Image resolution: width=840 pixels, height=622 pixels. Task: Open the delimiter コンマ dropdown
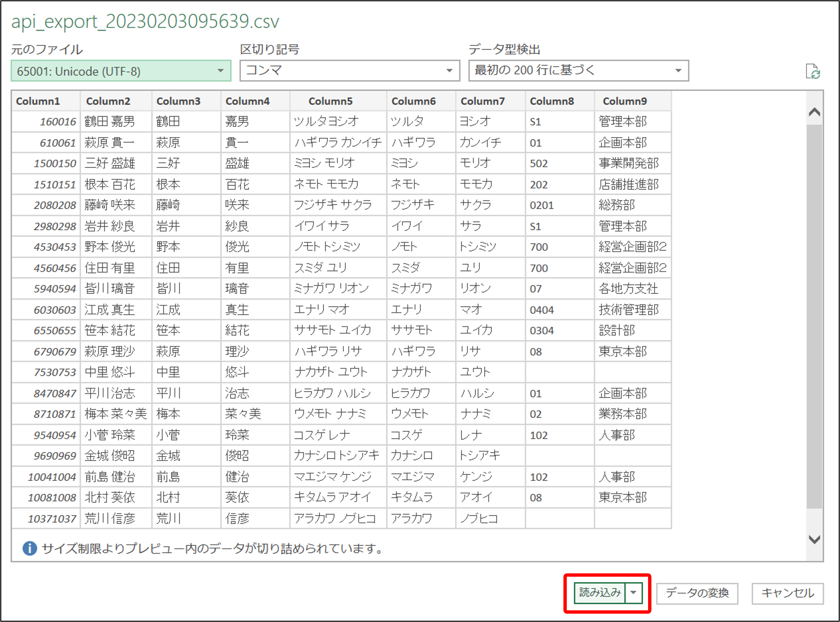[350, 71]
